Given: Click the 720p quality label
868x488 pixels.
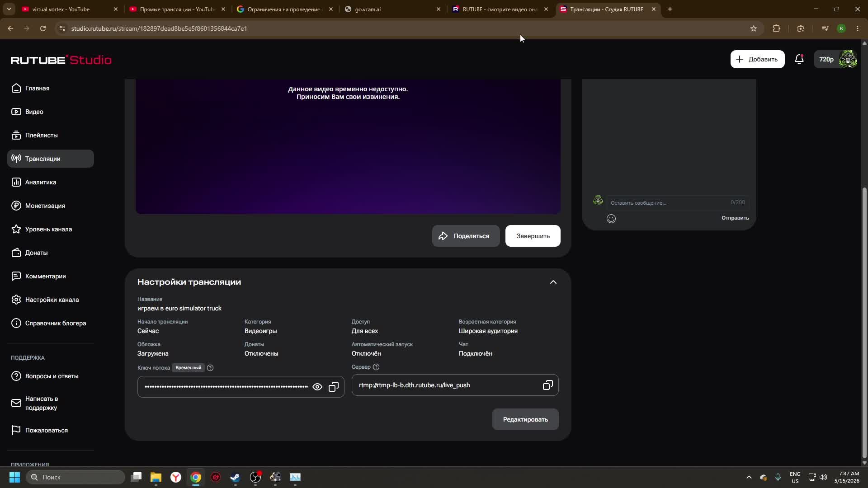Looking at the screenshot, I should [x=826, y=59].
